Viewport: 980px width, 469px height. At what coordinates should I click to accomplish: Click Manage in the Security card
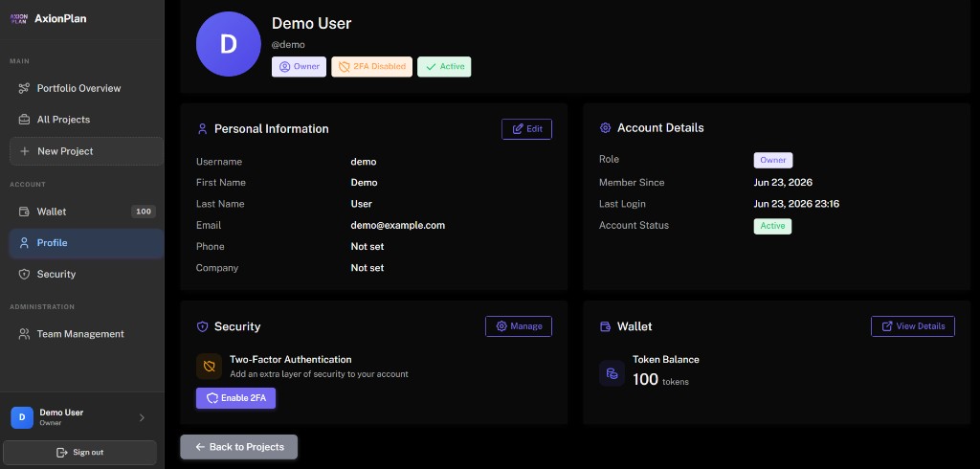[519, 326]
